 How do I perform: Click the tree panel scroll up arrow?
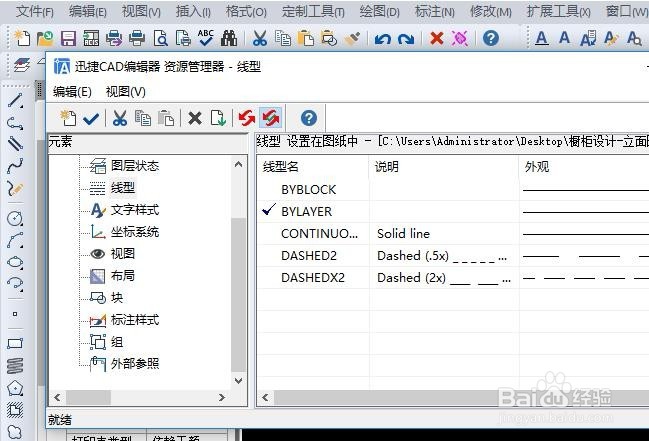(x=238, y=164)
